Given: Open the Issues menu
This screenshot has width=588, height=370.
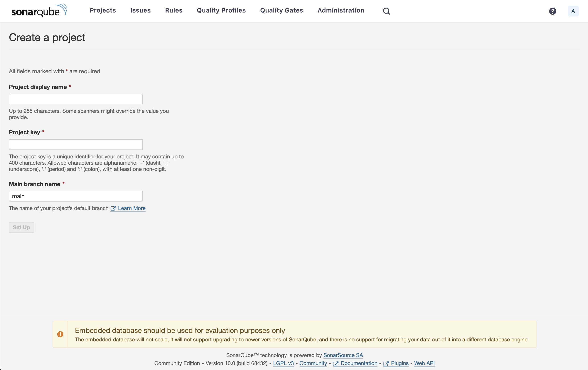Looking at the screenshot, I should (x=140, y=10).
